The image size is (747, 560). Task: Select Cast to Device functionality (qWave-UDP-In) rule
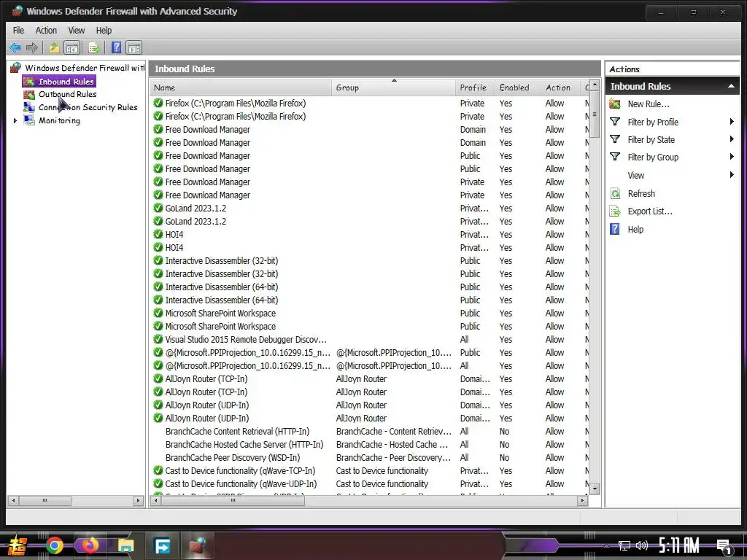pos(370,484)
